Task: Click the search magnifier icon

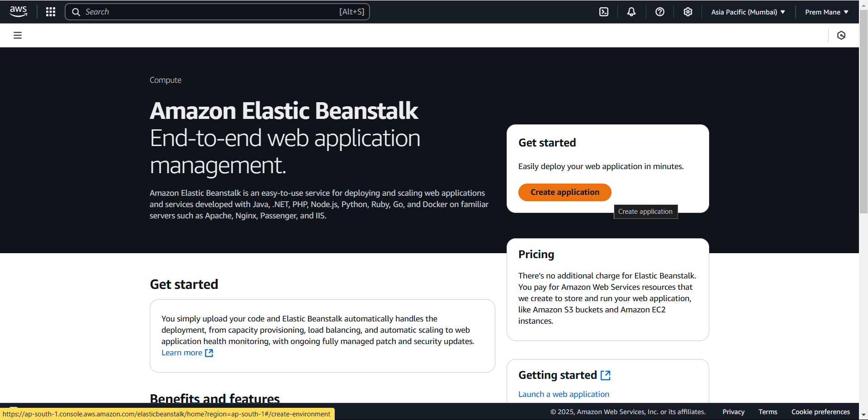Action: [76, 12]
